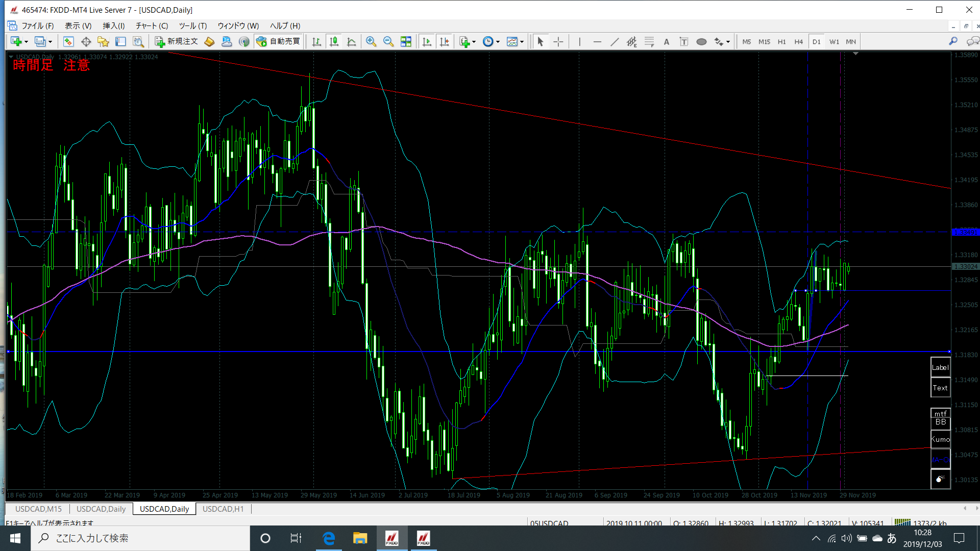Image resolution: width=980 pixels, height=551 pixels.
Task: Open the Templates dropdown arrow
Action: click(x=522, y=42)
